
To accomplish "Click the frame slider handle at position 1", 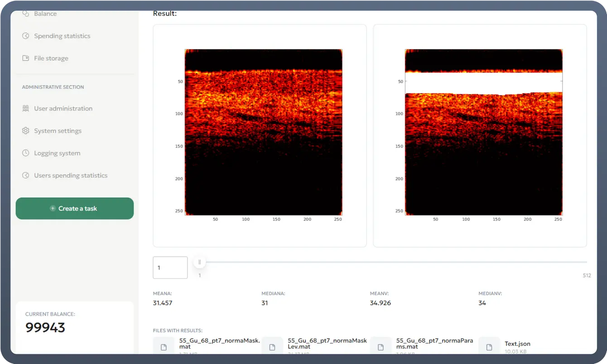I will click(199, 262).
